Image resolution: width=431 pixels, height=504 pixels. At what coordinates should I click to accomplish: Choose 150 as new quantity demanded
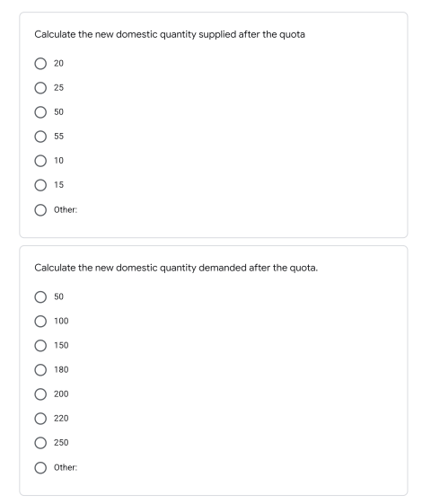pos(40,346)
